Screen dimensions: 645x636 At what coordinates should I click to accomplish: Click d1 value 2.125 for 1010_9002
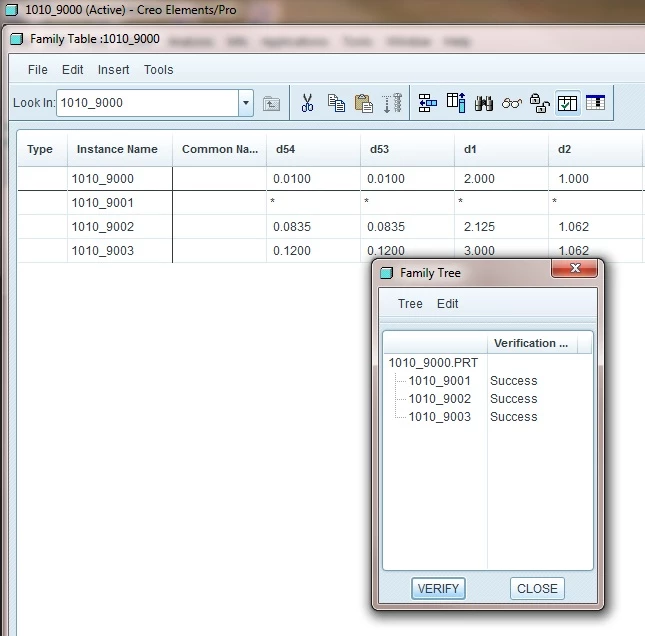(501, 227)
